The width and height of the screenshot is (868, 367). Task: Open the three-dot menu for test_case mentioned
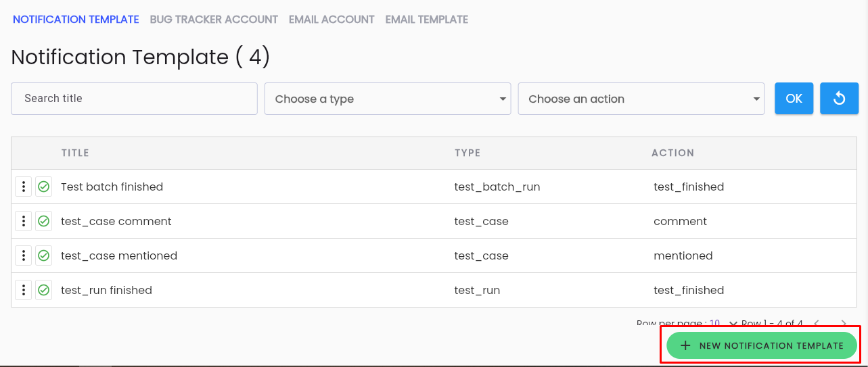24,255
